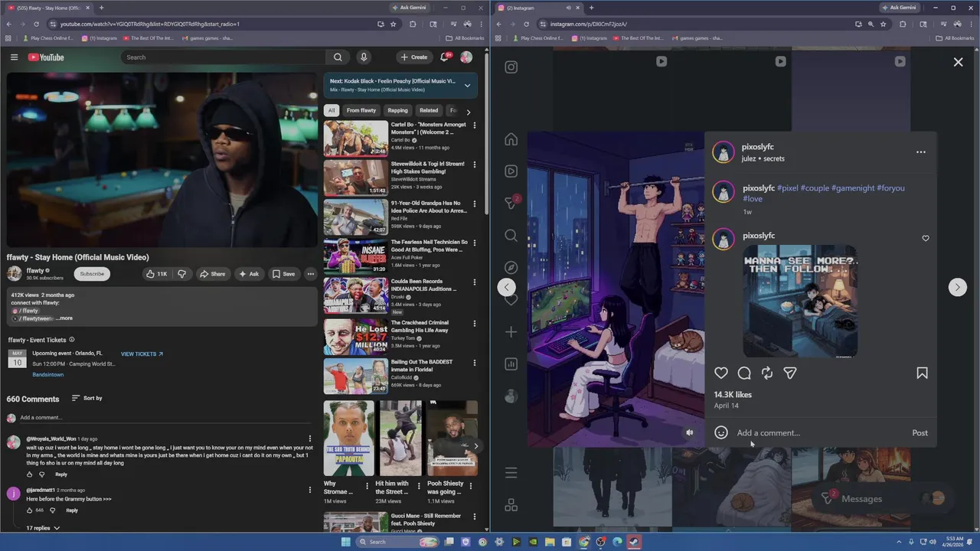
Task: Open post options three dots
Action: (921, 152)
